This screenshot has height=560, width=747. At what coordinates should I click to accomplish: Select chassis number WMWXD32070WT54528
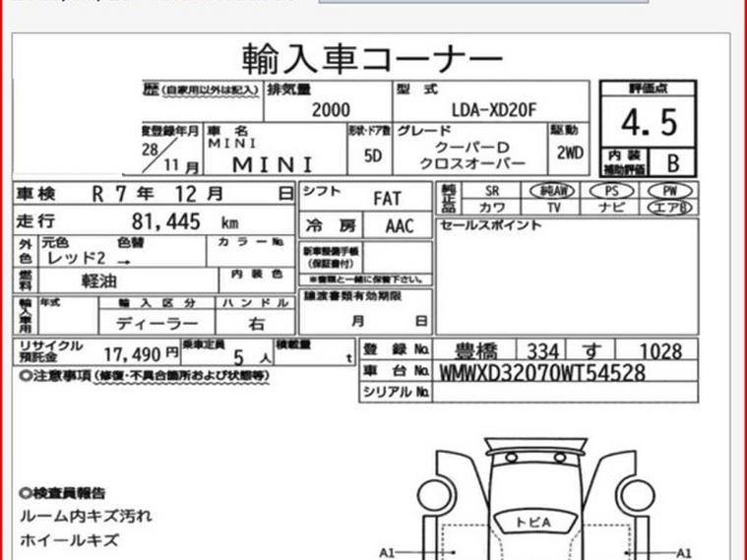pos(541,373)
